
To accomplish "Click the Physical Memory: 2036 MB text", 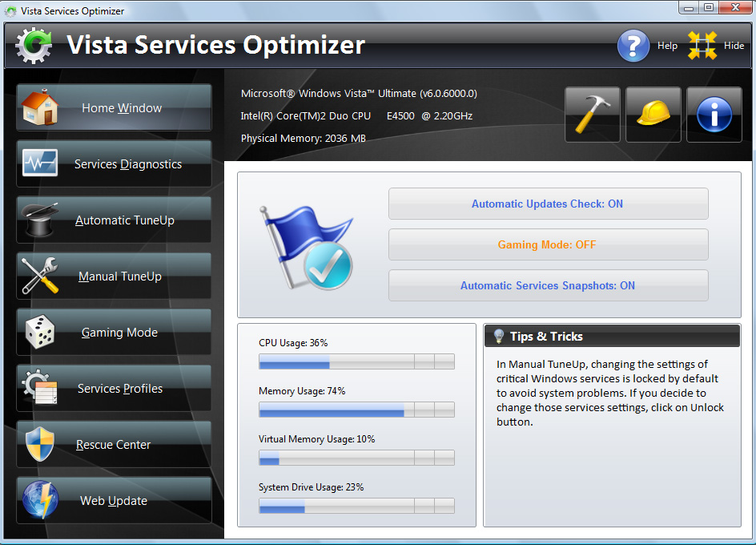I will pyautogui.click(x=304, y=139).
